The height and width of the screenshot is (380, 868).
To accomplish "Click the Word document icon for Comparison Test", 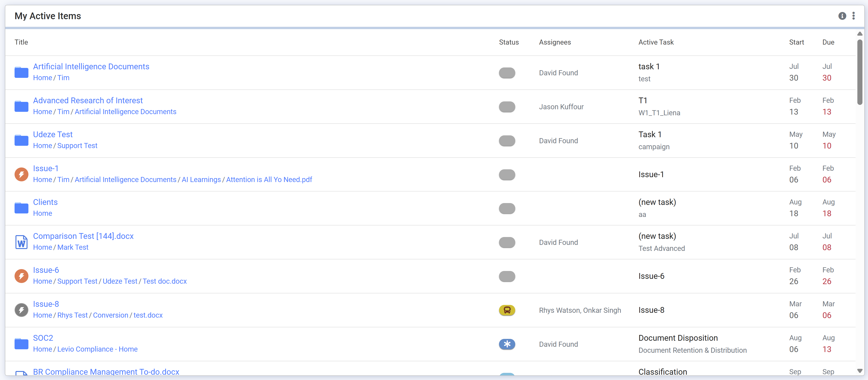I will click(21, 242).
